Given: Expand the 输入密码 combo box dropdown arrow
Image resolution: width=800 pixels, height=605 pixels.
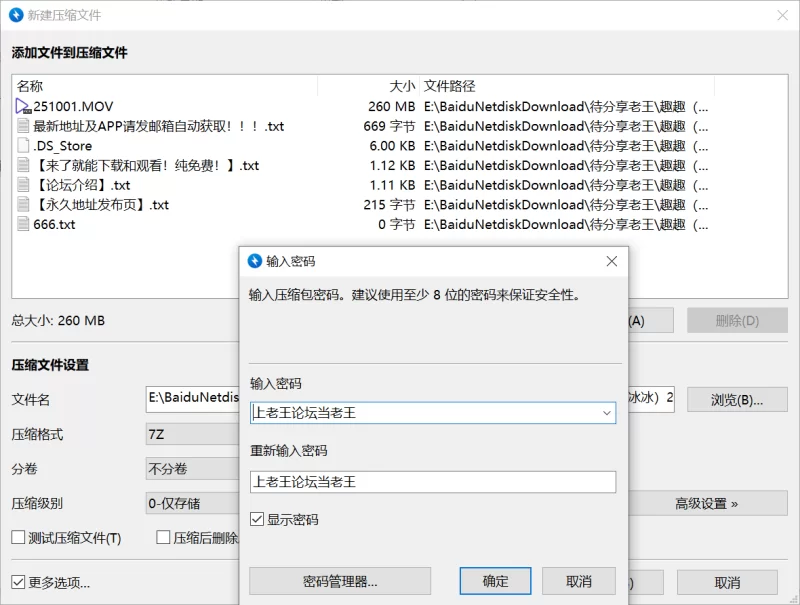Looking at the screenshot, I should point(606,412).
